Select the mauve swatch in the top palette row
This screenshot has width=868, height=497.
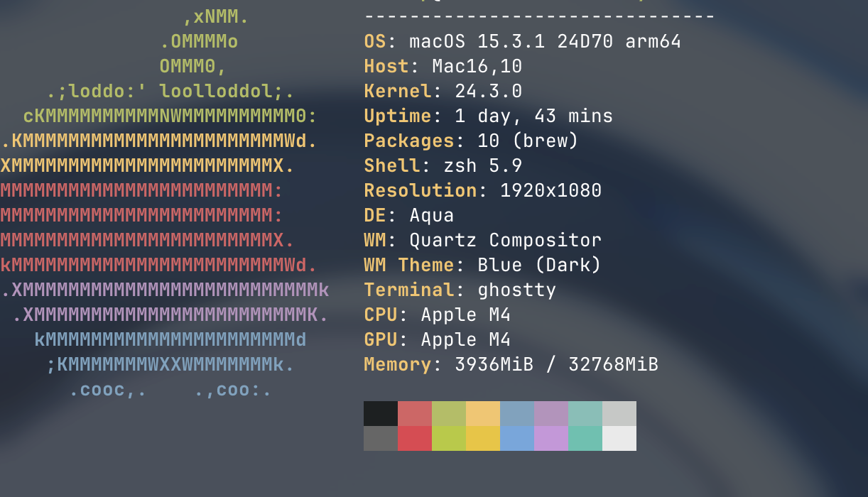(x=551, y=413)
